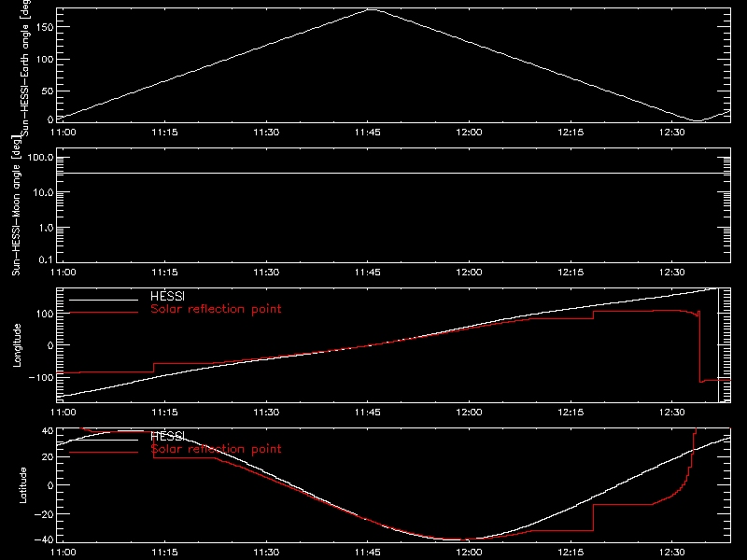Select the '-100' tick in Longitude plot
The image size is (747, 560).
click(x=41, y=377)
